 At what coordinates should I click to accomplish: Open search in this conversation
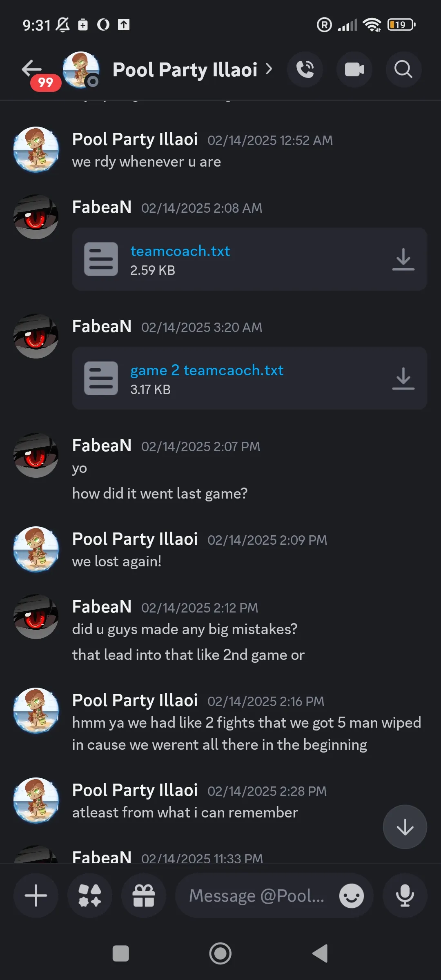pyautogui.click(x=403, y=69)
